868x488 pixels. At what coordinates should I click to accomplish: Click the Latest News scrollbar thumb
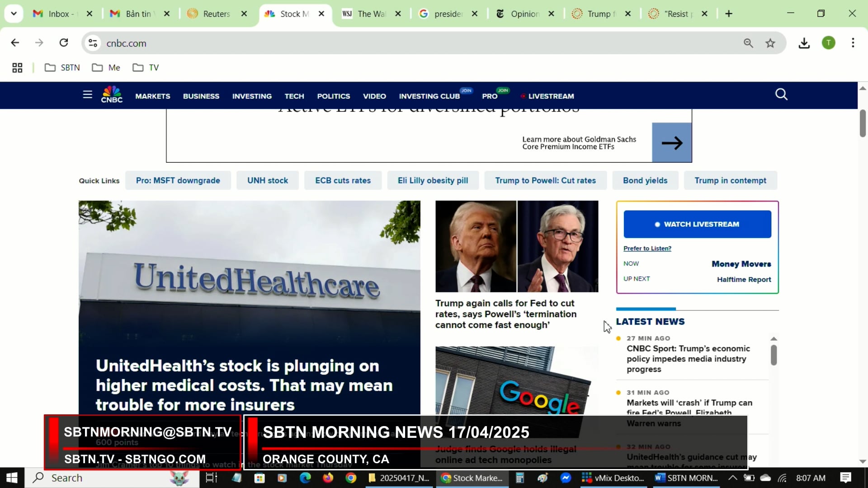pos(774,355)
